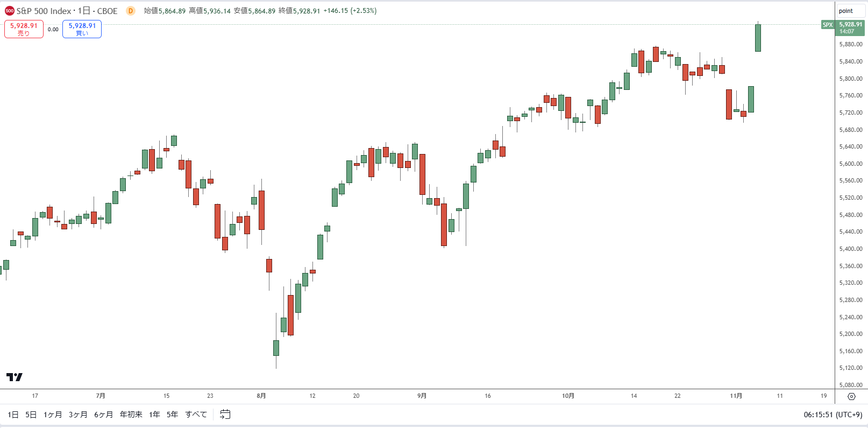Image resolution: width=868 pixels, height=428 pixels.
Task: Click the 始値5,864.89 open value
Action: click(165, 11)
